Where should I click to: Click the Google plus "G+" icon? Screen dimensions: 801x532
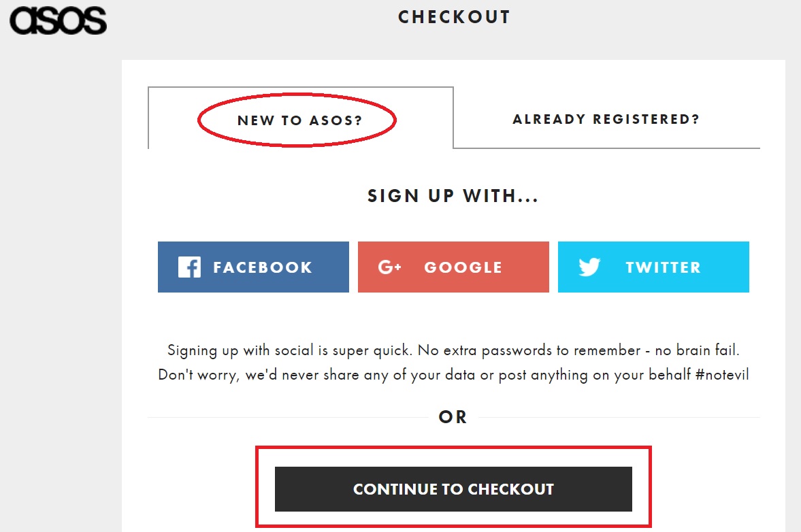click(x=390, y=267)
